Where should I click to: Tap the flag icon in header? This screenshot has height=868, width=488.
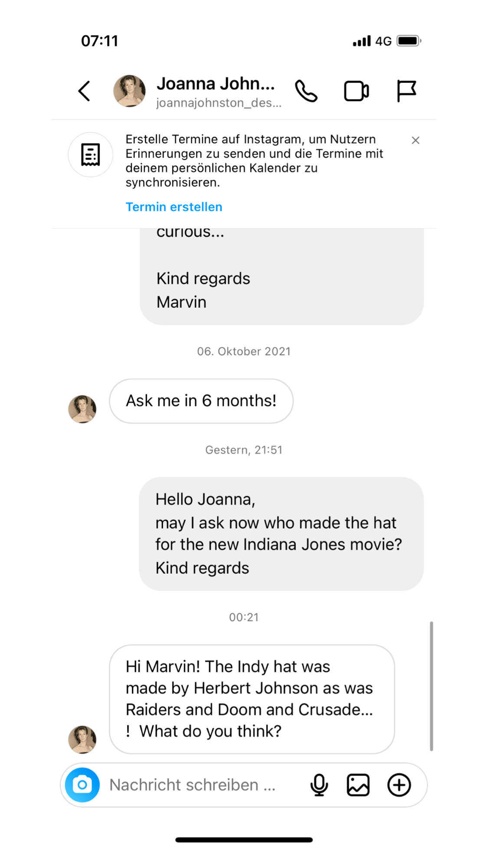pyautogui.click(x=406, y=91)
